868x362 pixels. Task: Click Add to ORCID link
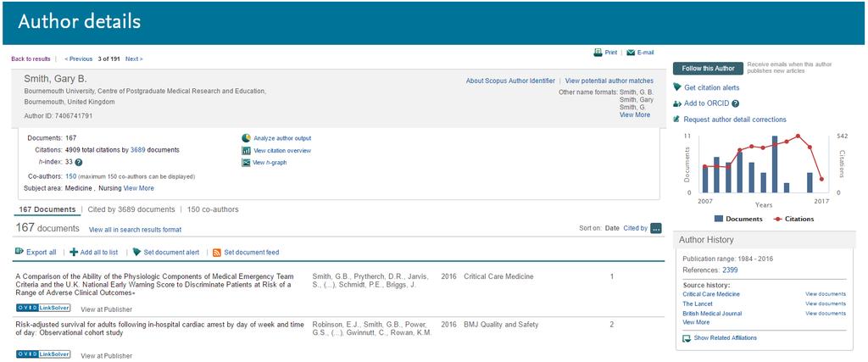[x=706, y=103]
